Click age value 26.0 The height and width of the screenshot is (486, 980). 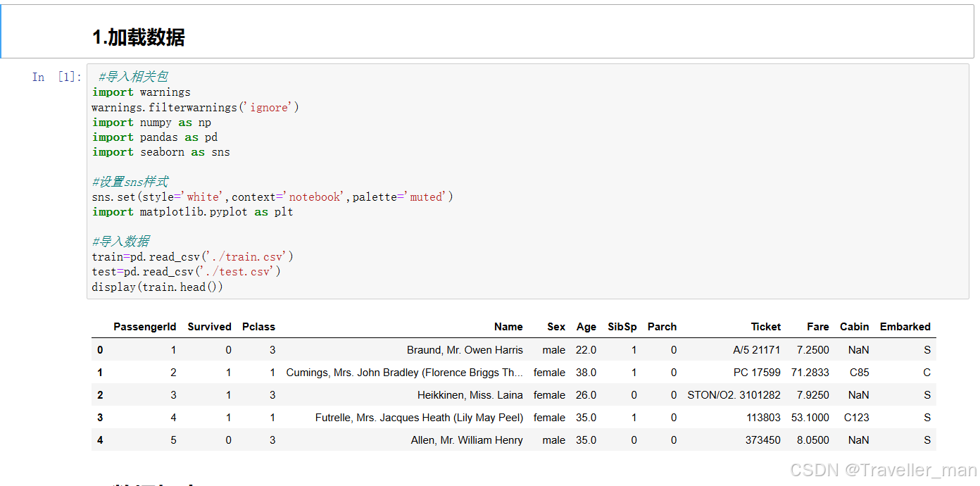[586, 395]
